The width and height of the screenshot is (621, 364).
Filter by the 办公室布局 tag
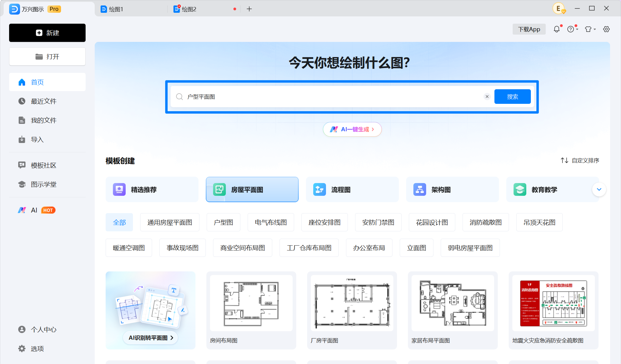coord(369,248)
